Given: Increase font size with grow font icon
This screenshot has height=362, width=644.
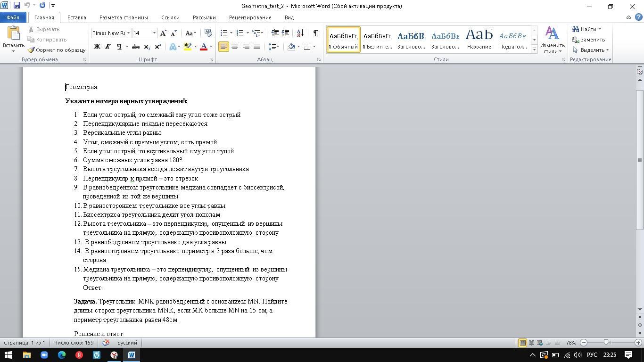Looking at the screenshot, I should 163,33.
